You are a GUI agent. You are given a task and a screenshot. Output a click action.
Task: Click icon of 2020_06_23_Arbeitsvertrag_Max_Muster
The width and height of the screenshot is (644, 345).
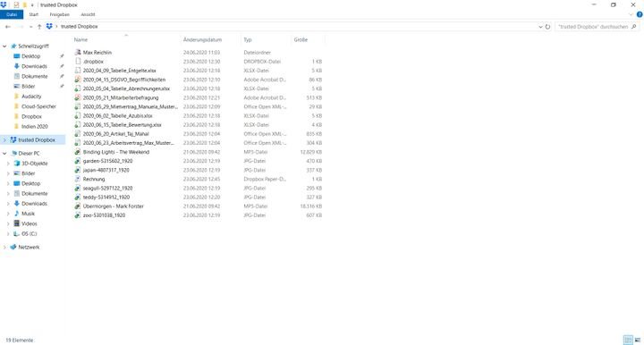78,142
